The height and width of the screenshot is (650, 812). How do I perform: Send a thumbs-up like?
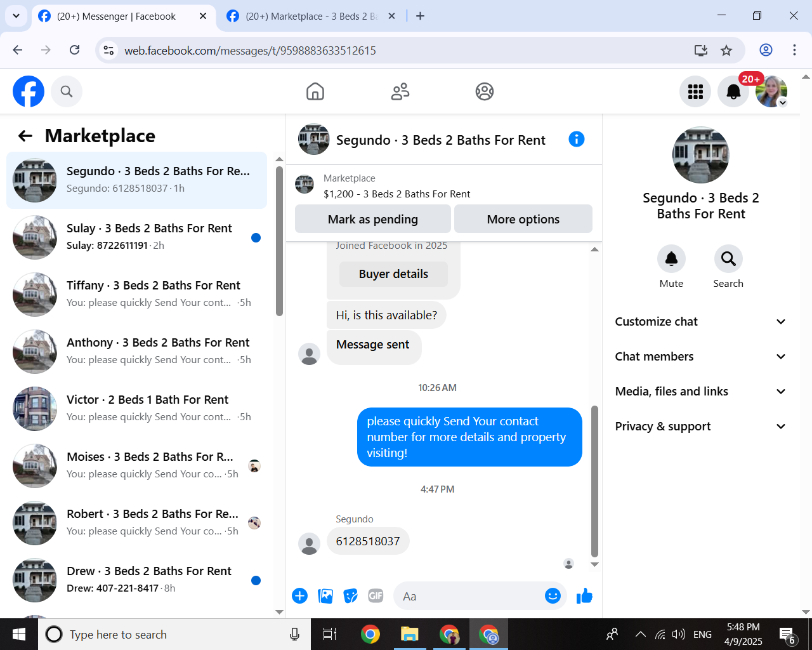(x=584, y=596)
